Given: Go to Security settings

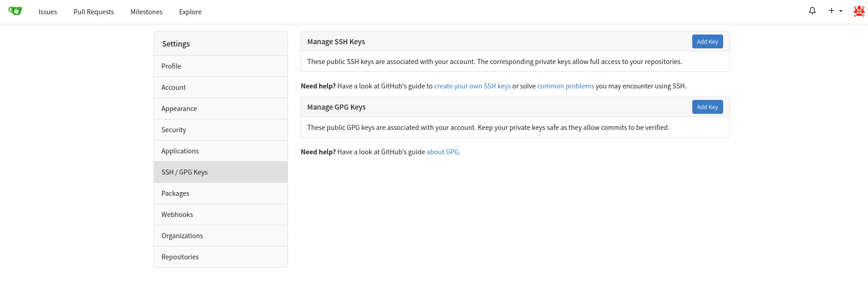Looking at the screenshot, I should (x=173, y=130).
